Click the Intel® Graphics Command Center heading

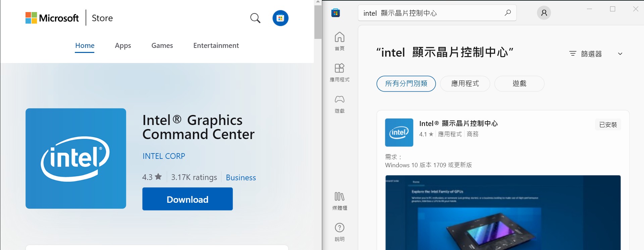198,127
